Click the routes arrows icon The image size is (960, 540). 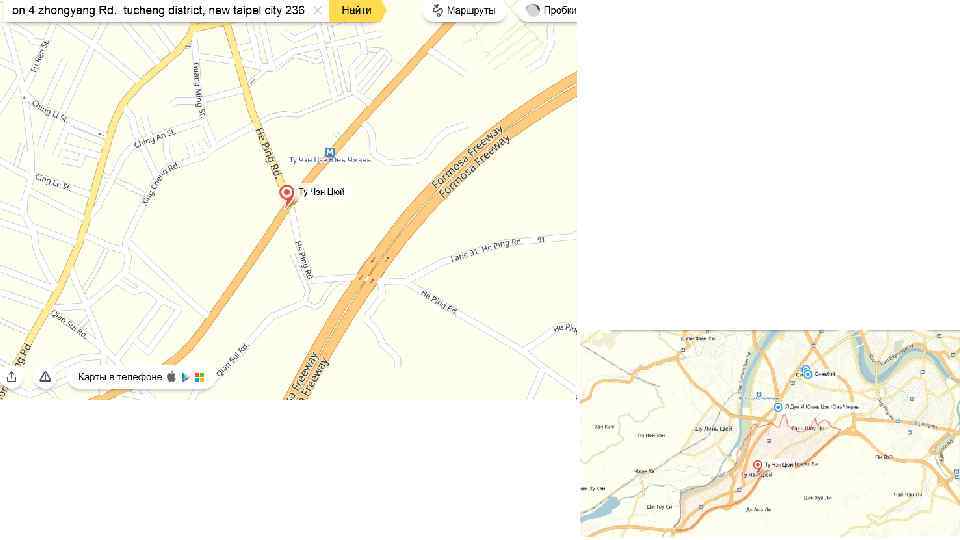(438, 10)
